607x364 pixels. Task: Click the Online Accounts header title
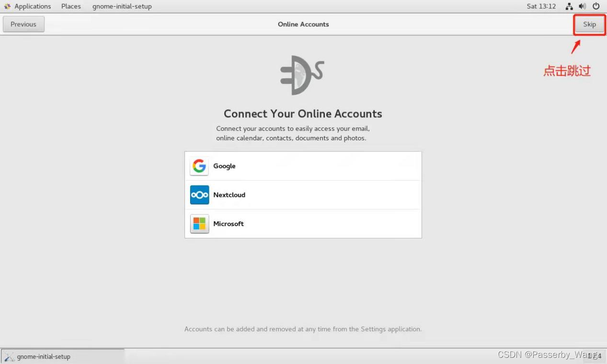(x=303, y=24)
